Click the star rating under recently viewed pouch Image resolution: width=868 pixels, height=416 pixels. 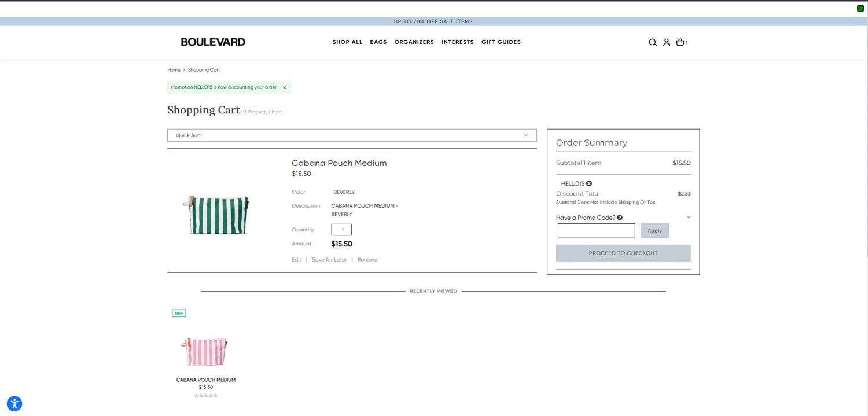tap(206, 396)
